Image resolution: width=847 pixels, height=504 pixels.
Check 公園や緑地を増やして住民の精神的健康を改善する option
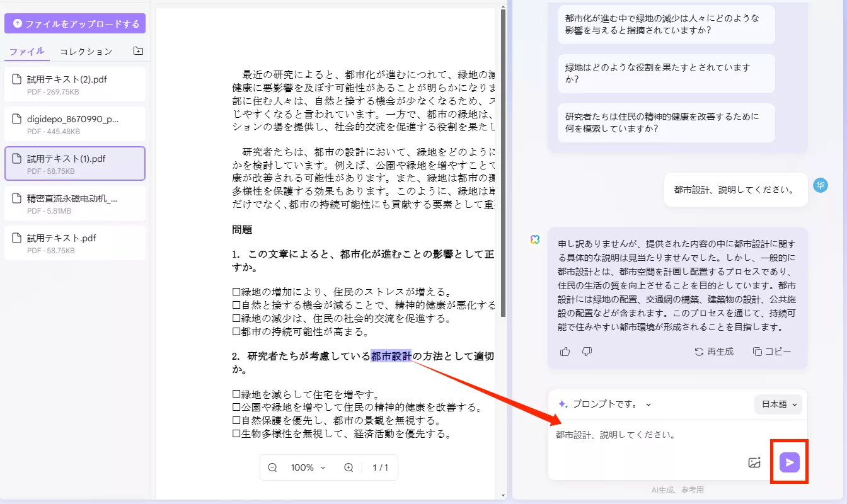(237, 408)
